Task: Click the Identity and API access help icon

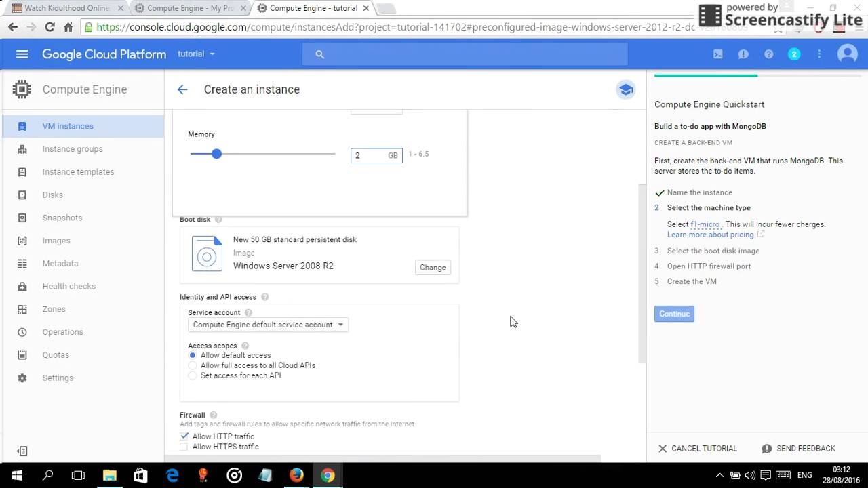Action: pos(264,297)
